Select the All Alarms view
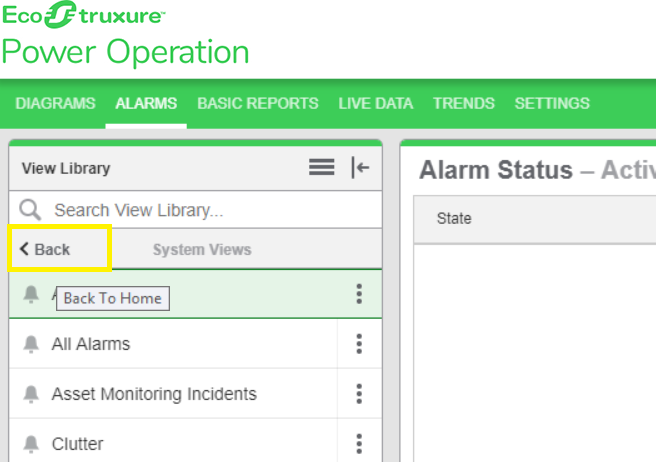Screen dimensions: 656x462 click(x=91, y=344)
